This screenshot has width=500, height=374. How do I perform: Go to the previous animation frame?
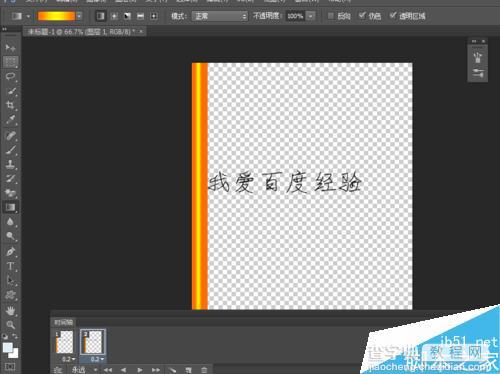click(123, 370)
